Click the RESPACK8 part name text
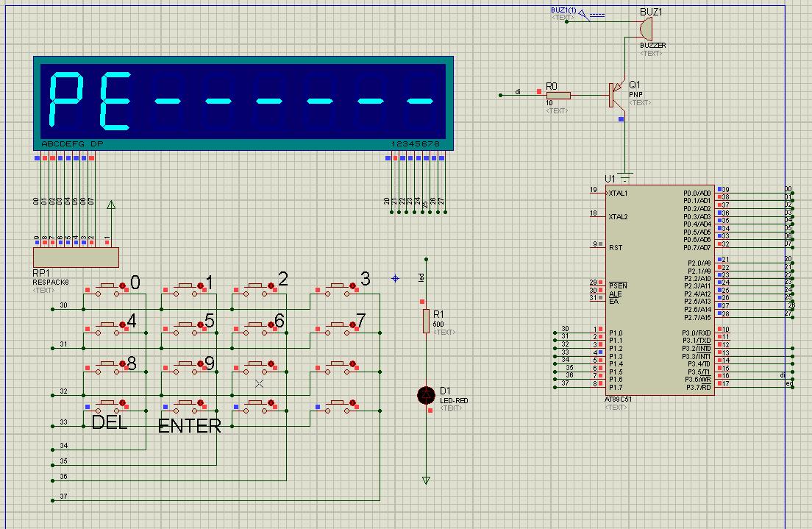This screenshot has height=529, width=812. (x=51, y=283)
